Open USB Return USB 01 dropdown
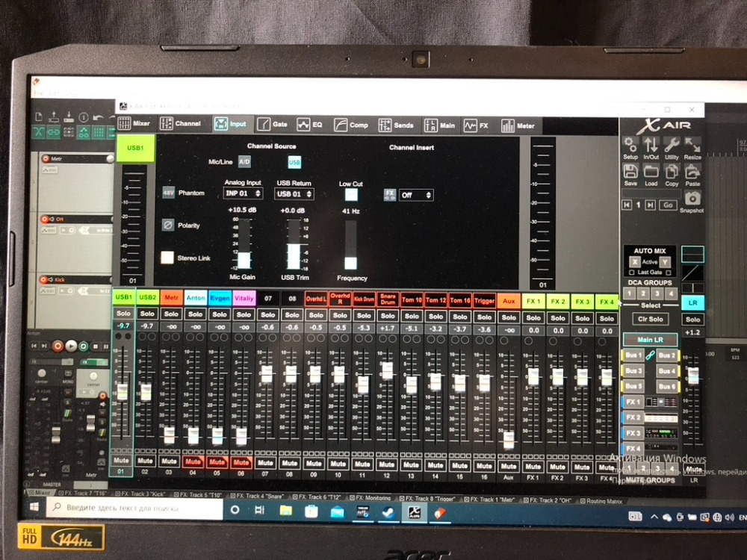 click(x=294, y=194)
